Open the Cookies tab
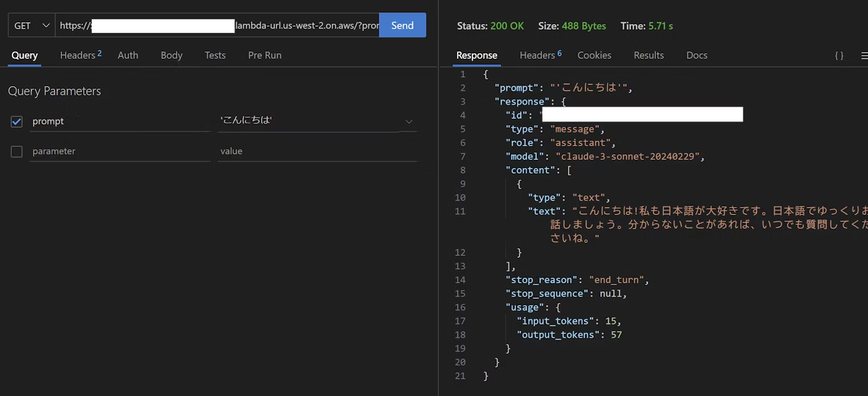The width and height of the screenshot is (868, 396). 594,55
